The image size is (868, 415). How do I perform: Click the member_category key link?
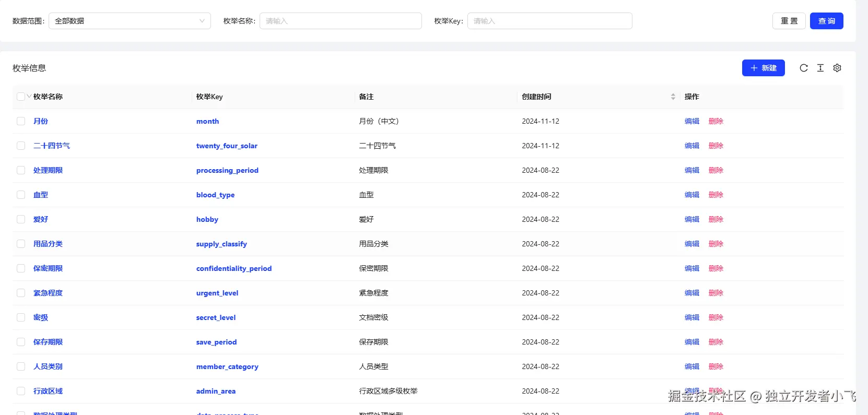227,366
